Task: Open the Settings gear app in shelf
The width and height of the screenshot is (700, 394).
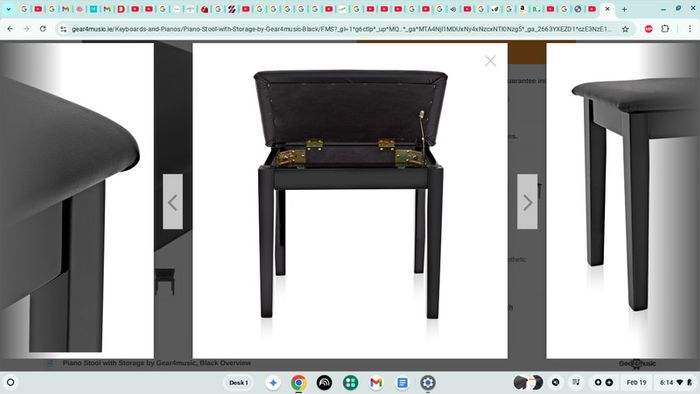Action: (x=428, y=382)
